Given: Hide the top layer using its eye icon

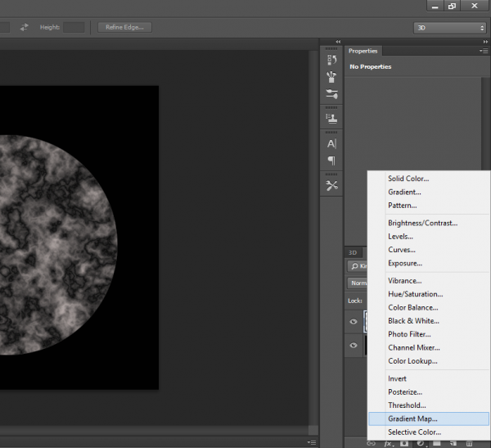Looking at the screenshot, I should pos(354,321).
